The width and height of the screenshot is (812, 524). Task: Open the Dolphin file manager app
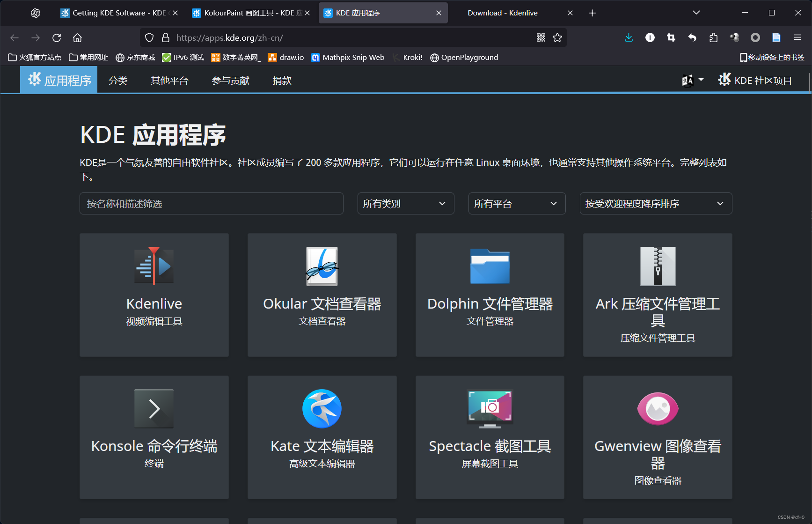[x=490, y=295]
